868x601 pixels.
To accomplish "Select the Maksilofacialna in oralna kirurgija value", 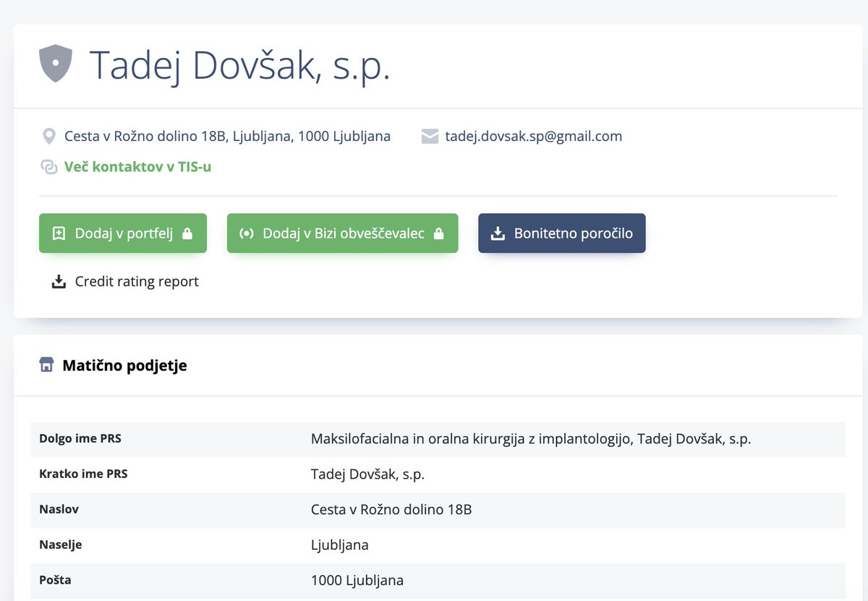I will (531, 439).
